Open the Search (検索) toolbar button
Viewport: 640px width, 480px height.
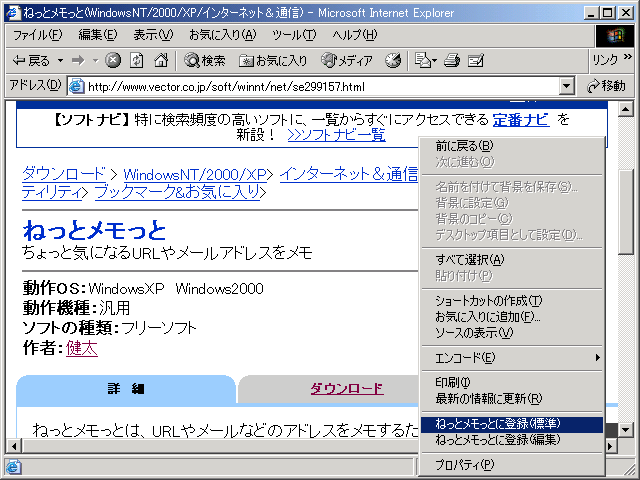click(204, 61)
